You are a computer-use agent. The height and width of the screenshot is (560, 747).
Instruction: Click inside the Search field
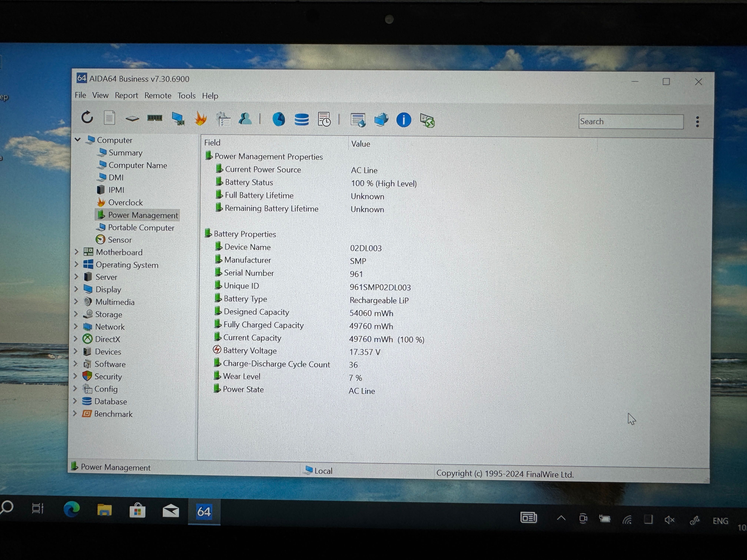pos(630,121)
